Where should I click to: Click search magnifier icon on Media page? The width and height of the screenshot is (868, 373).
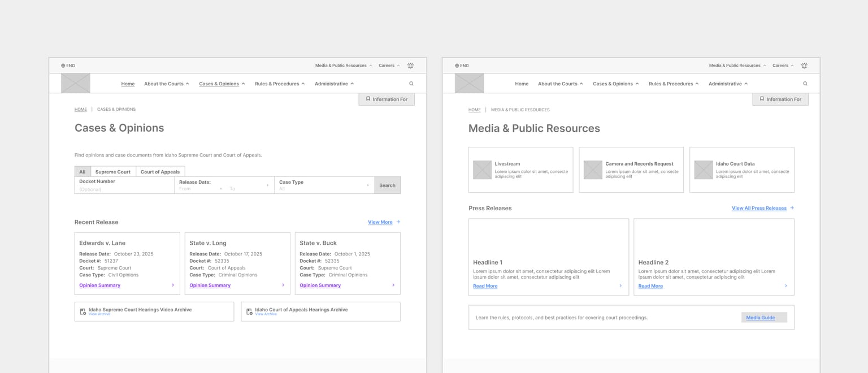(x=805, y=84)
